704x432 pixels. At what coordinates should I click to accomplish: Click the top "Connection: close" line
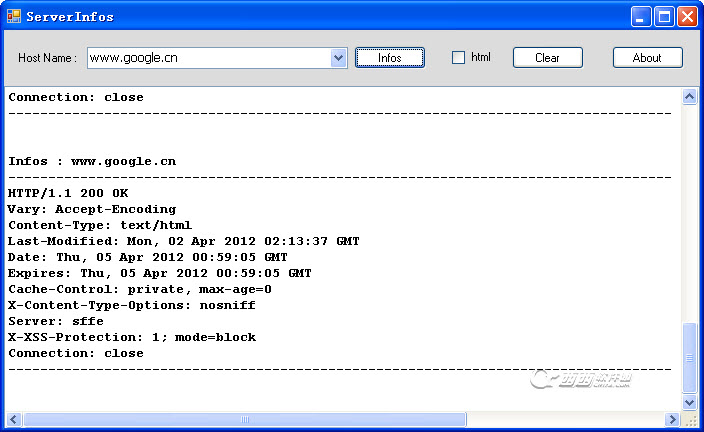click(76, 97)
